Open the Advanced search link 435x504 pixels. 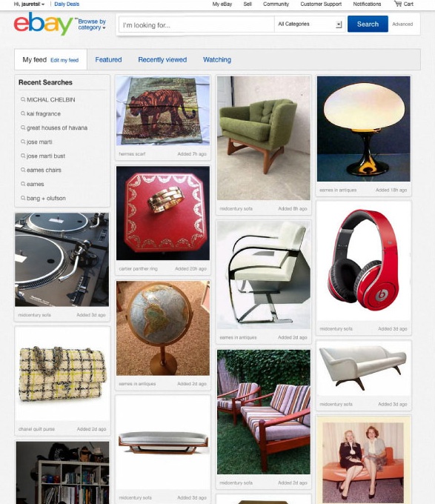402,24
